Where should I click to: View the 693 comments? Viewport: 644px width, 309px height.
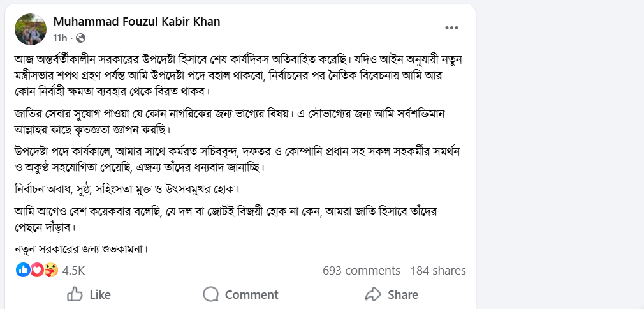click(362, 271)
